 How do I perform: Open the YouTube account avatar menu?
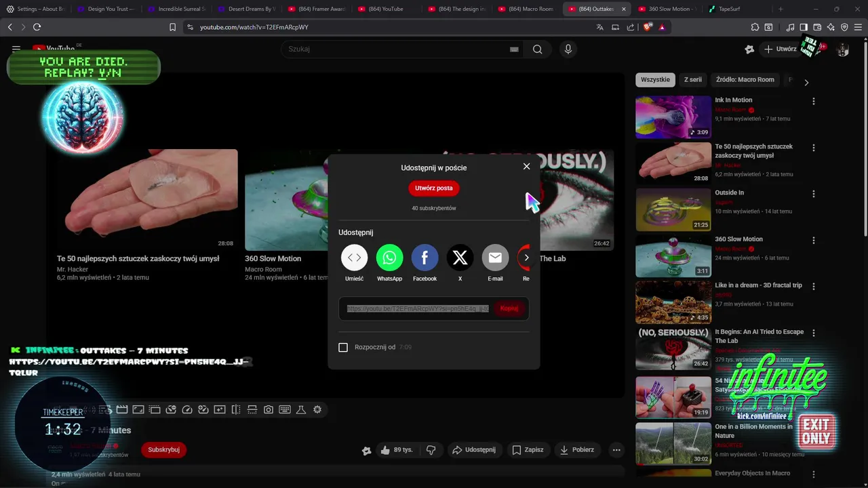pos(843,49)
